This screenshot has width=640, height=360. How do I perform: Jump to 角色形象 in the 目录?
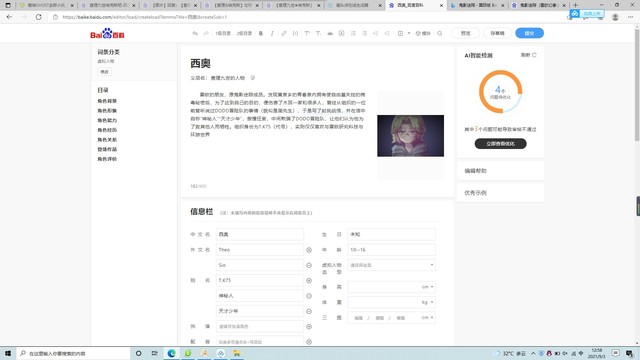pyautogui.click(x=107, y=111)
